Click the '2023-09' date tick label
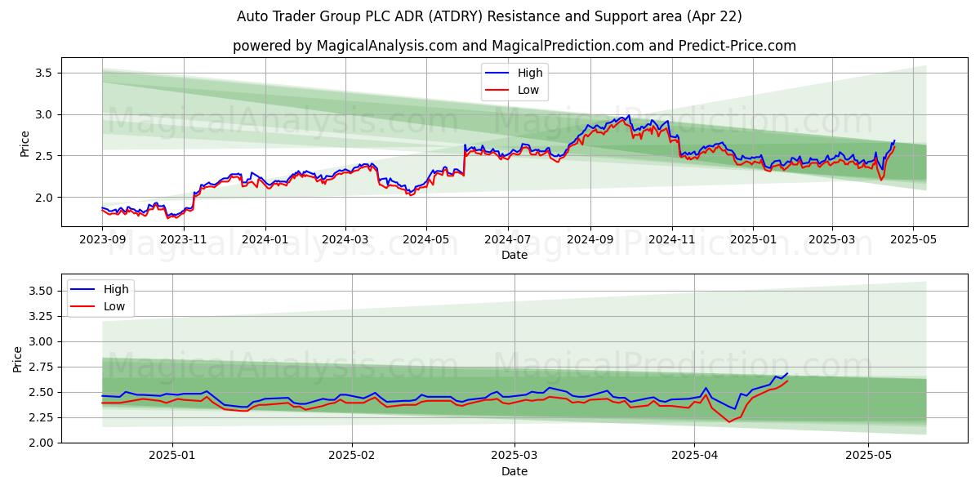 (x=102, y=240)
